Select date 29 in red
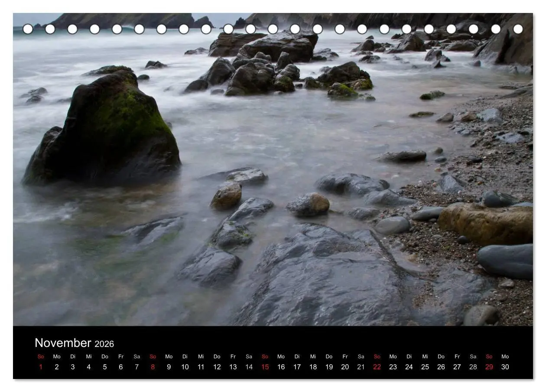The height and width of the screenshot is (392, 546). pos(489,367)
